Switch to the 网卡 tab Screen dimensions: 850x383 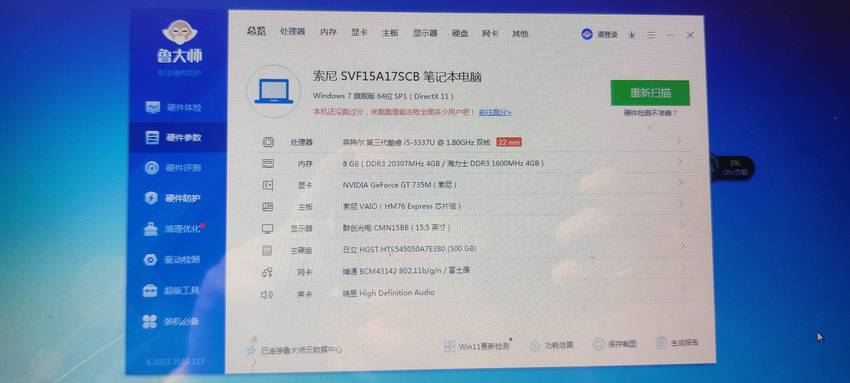tap(490, 34)
